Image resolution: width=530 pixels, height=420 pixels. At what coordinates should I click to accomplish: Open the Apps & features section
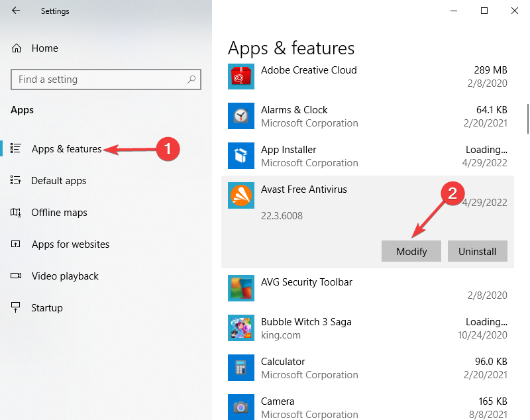click(67, 148)
